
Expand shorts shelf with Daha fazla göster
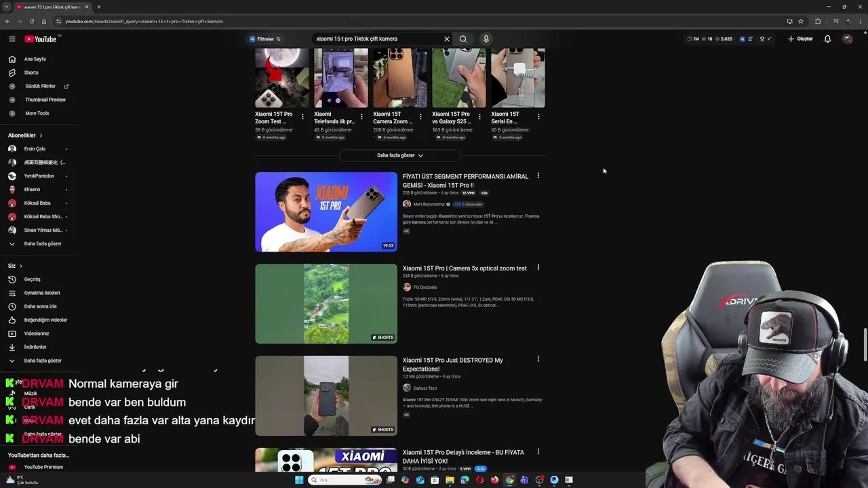[x=400, y=155]
